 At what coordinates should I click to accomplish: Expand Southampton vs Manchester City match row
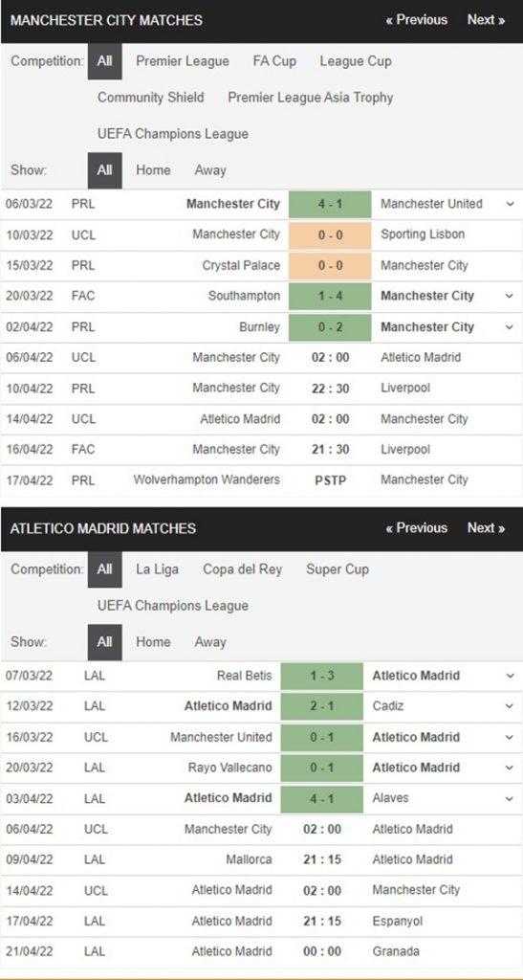pos(510,297)
